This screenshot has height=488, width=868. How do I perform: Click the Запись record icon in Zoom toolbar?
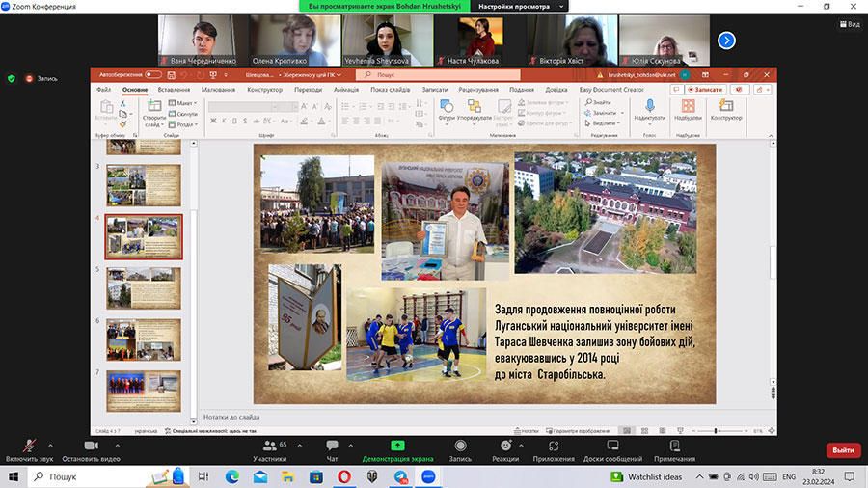pos(460,446)
